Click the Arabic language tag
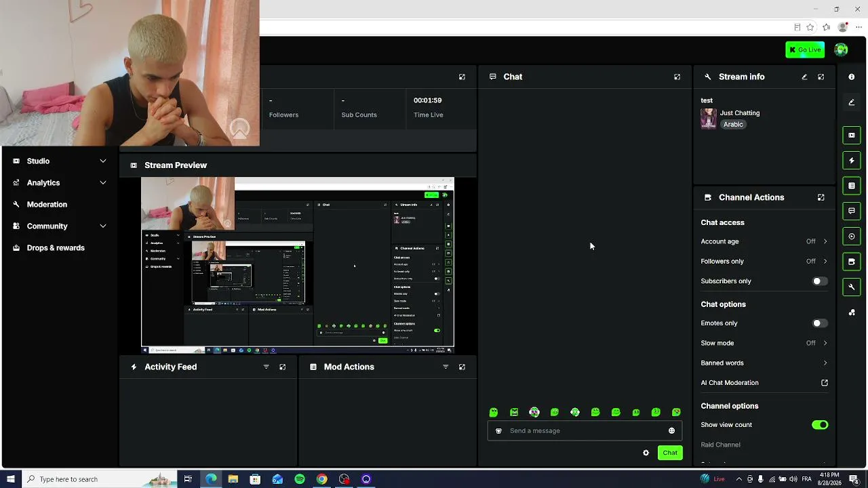The image size is (868, 488). [733, 124]
